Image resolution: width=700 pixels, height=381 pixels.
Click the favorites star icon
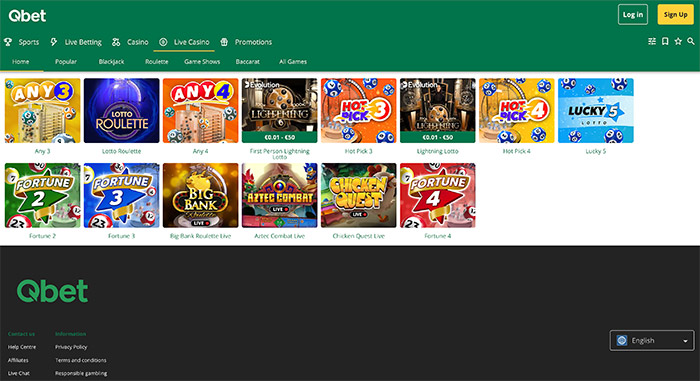[x=678, y=42]
